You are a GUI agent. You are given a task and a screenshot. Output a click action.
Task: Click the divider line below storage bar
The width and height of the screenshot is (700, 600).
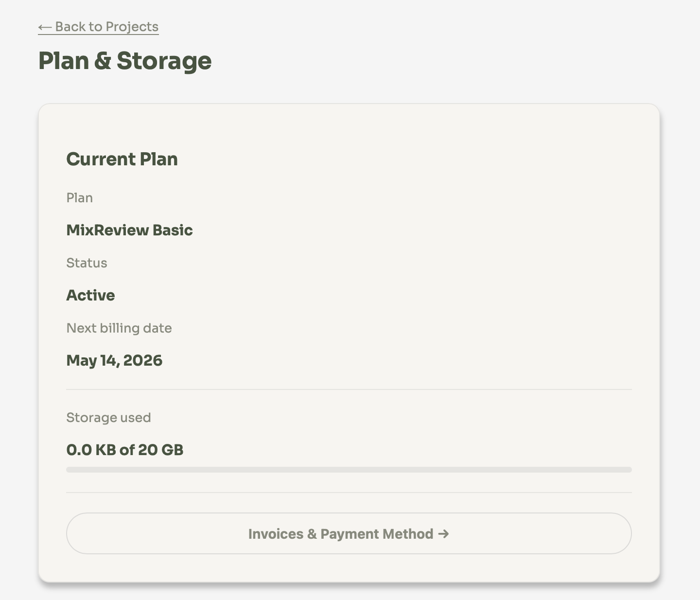coord(349,493)
